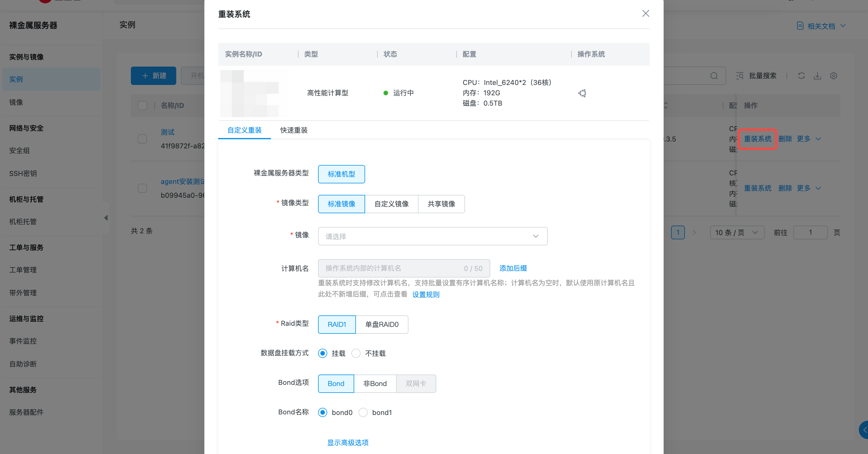Click the 计算机名 input field
The width and height of the screenshot is (868, 454).
[x=391, y=268]
